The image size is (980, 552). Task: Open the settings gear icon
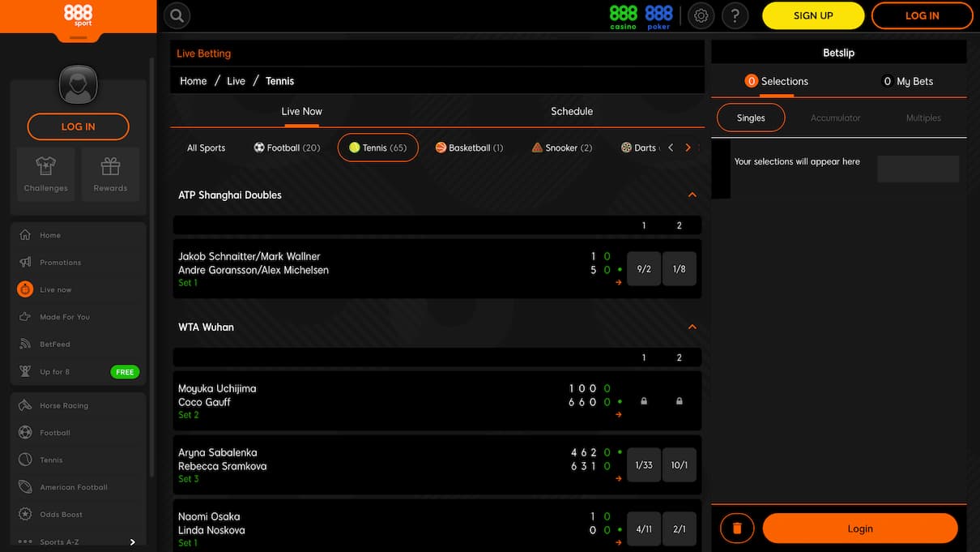[x=701, y=15]
